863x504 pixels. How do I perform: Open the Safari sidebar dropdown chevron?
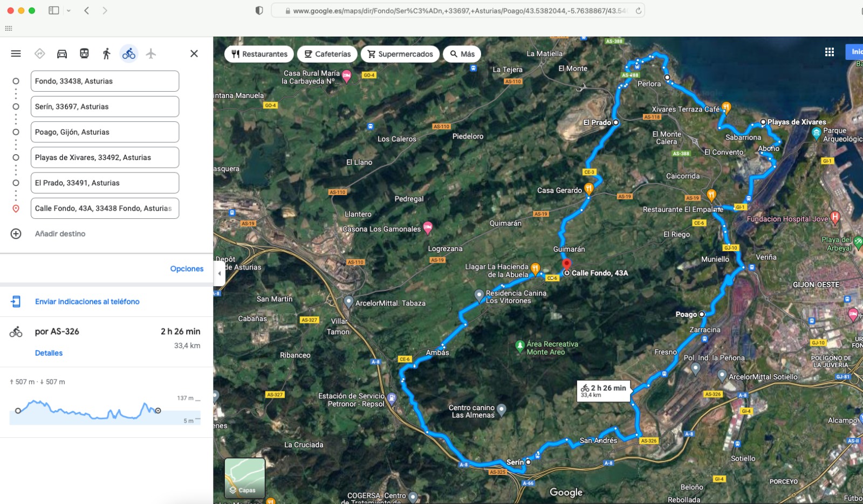[x=69, y=11]
